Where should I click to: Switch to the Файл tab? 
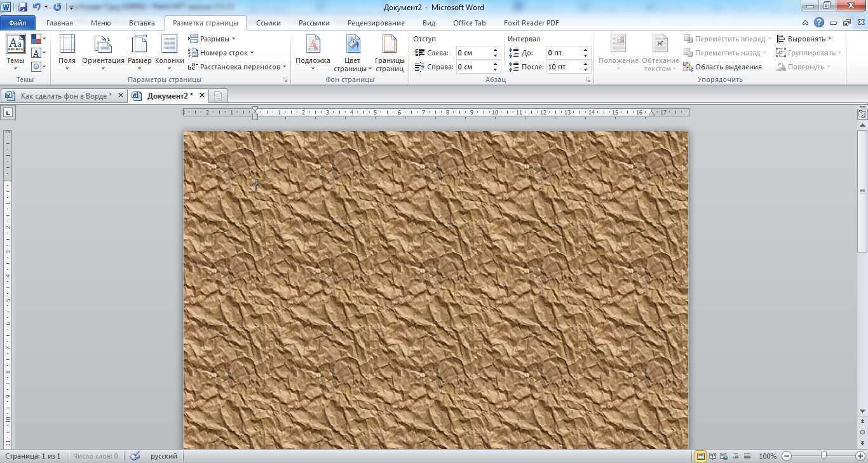18,23
